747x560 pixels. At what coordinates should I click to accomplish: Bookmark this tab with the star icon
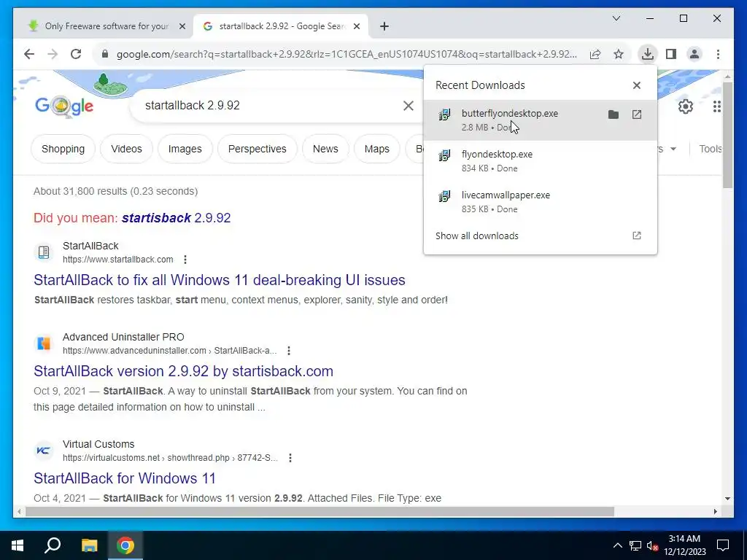[619, 54]
